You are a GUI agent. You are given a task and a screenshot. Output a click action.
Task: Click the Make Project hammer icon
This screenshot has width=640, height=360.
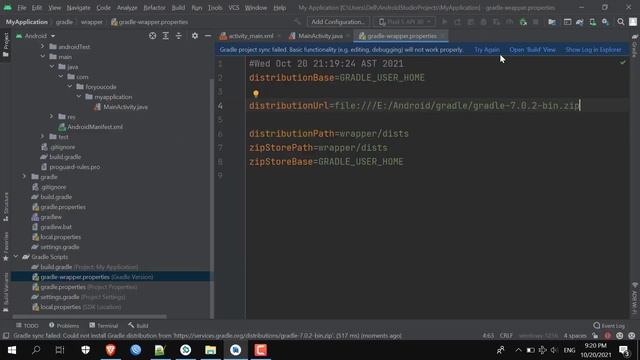click(x=297, y=22)
